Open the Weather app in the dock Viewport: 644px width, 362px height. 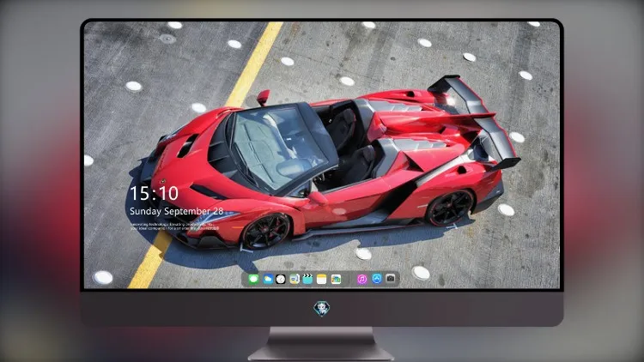tap(268, 279)
